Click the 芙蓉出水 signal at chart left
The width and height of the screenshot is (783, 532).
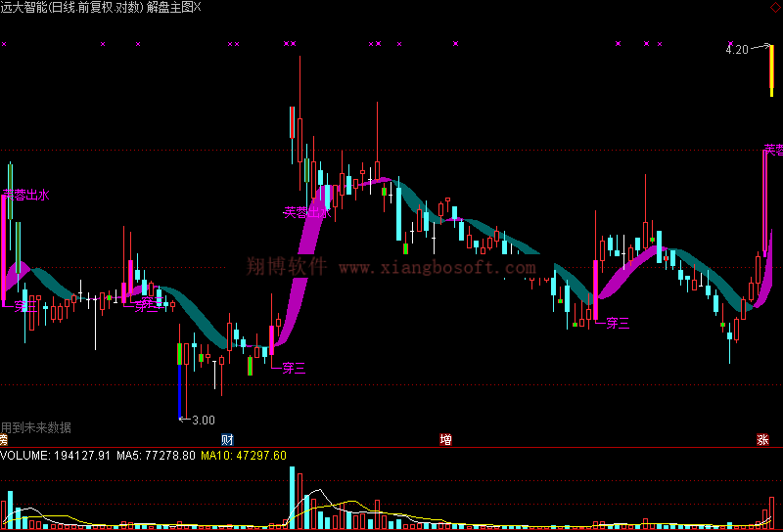coord(25,195)
